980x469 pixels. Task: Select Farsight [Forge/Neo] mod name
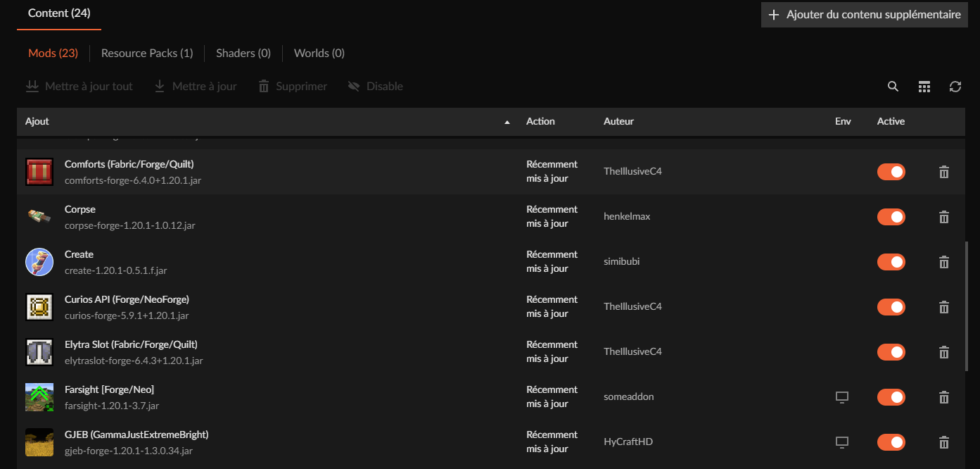coord(109,389)
